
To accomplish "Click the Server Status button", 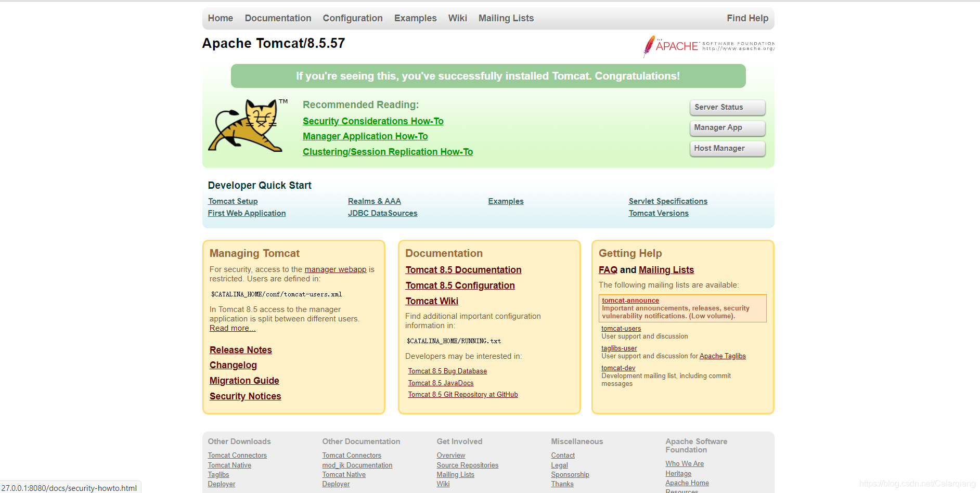I will pos(727,107).
